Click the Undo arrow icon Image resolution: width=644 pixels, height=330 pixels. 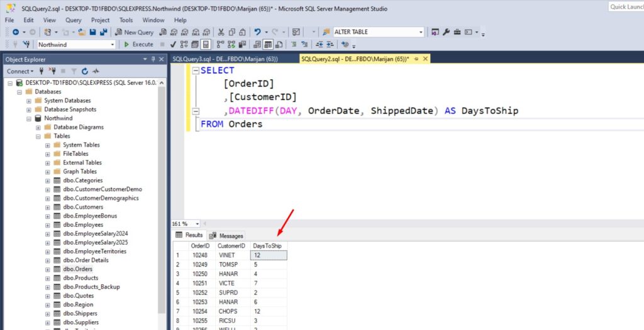pos(257,32)
